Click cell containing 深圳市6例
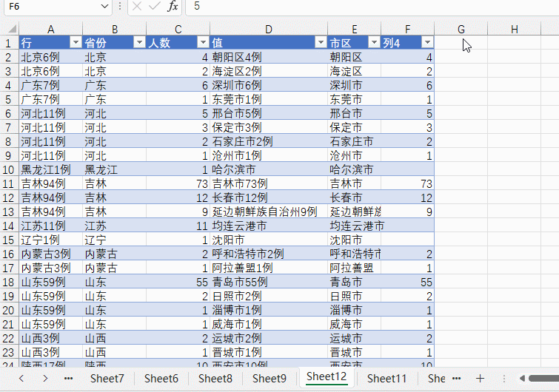The height and width of the screenshot is (392, 559). pos(269,85)
